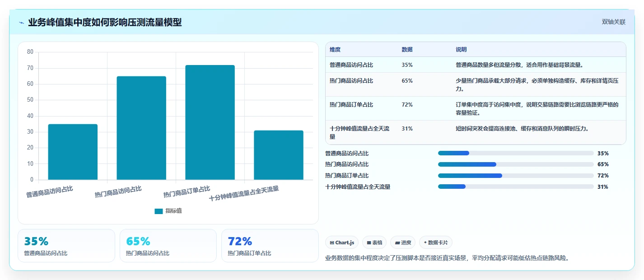Screen dimensions: 644x280
Task: Click the 维度 column header
Action: 335,50
